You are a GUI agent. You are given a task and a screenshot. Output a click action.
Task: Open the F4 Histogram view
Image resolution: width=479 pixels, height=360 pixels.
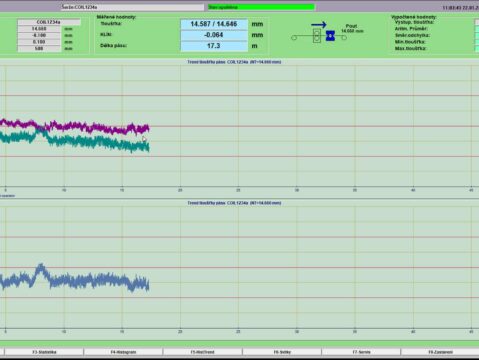[123, 352]
